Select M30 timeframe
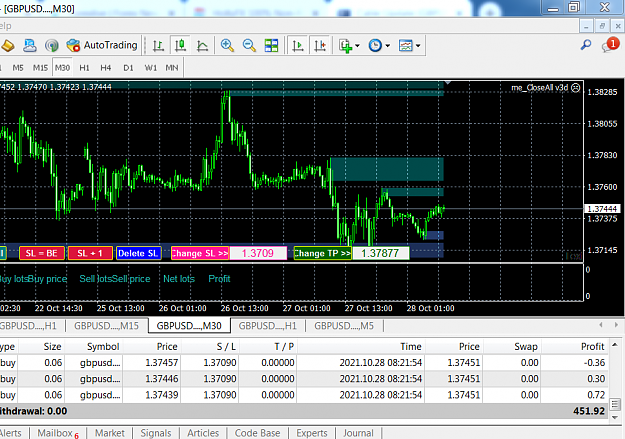The height and width of the screenshot is (439, 625). (x=62, y=68)
